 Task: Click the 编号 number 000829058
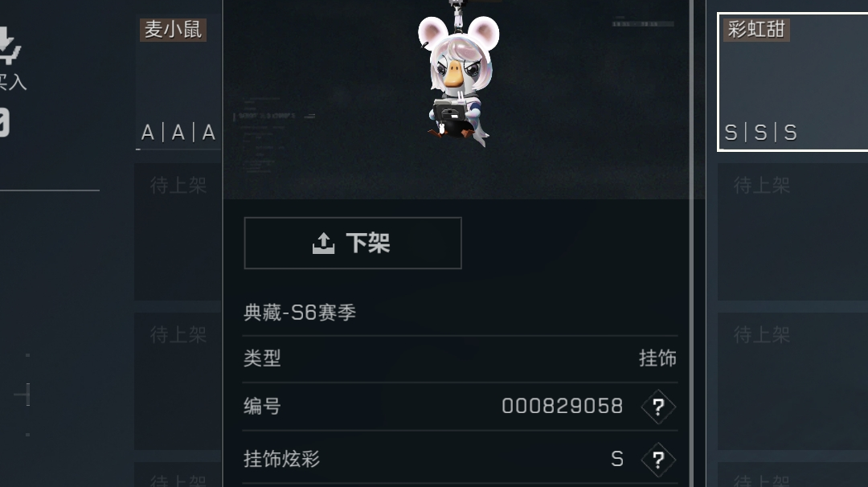(563, 406)
